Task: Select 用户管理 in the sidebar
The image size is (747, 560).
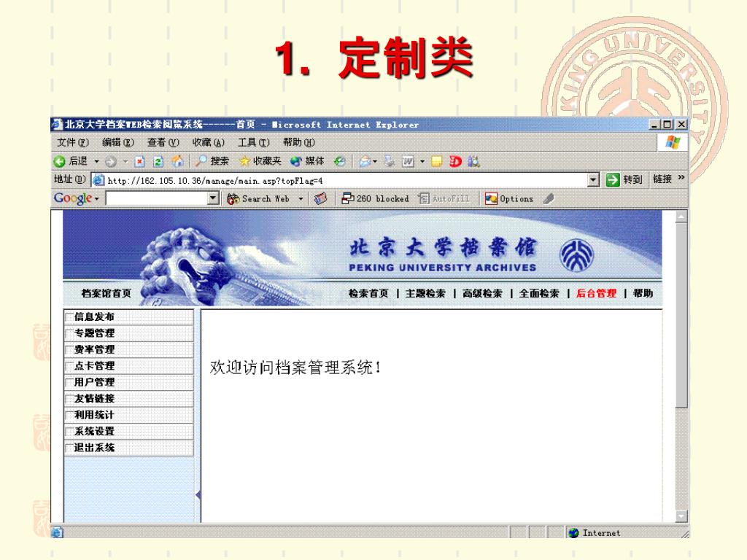Action: 128,382
